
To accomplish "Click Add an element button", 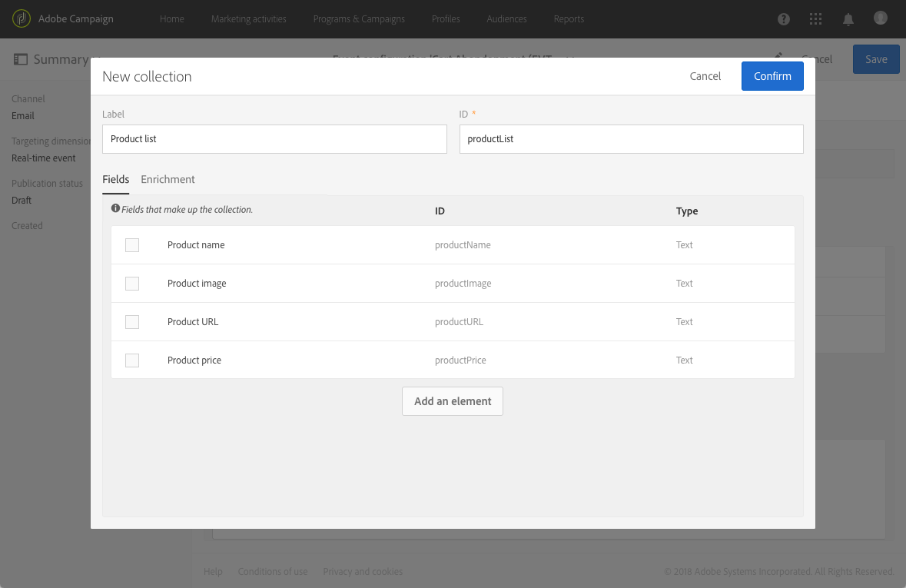I will [x=453, y=401].
